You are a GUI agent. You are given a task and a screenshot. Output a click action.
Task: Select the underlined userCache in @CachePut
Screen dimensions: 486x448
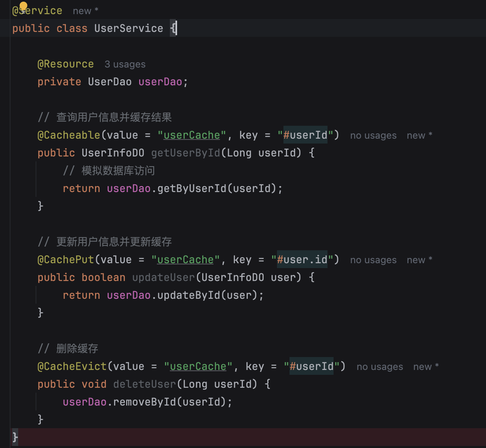click(185, 259)
